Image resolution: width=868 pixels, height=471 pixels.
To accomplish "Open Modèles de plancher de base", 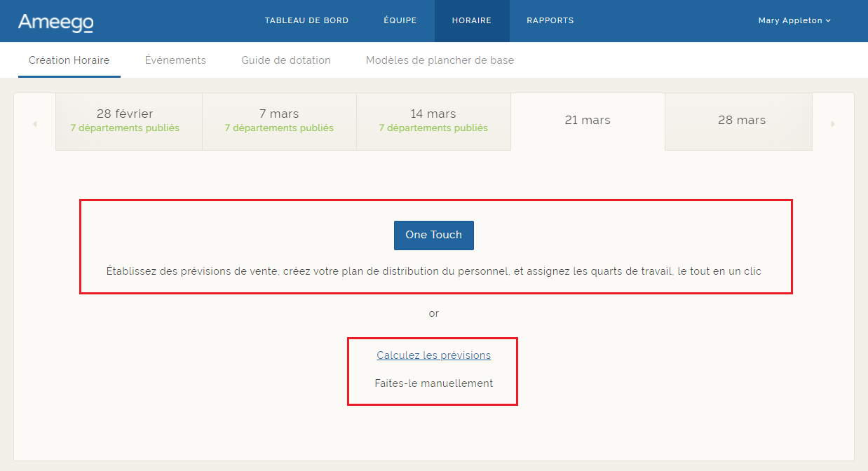I will [x=440, y=60].
